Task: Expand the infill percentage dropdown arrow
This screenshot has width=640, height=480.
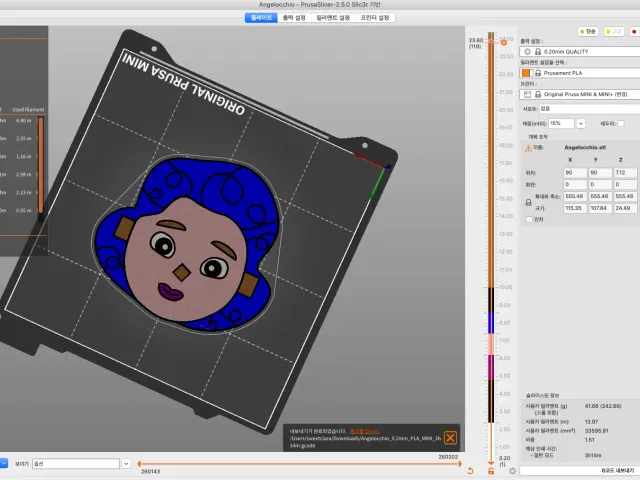Action: click(581, 123)
